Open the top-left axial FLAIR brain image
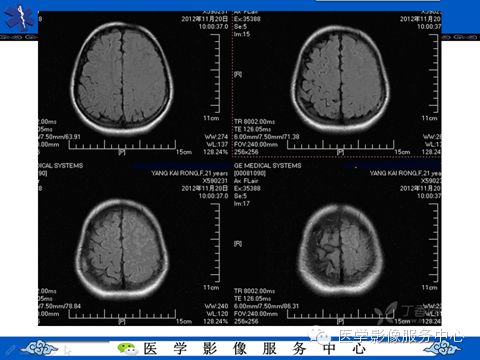This screenshot has width=480, height=360. 121,79
